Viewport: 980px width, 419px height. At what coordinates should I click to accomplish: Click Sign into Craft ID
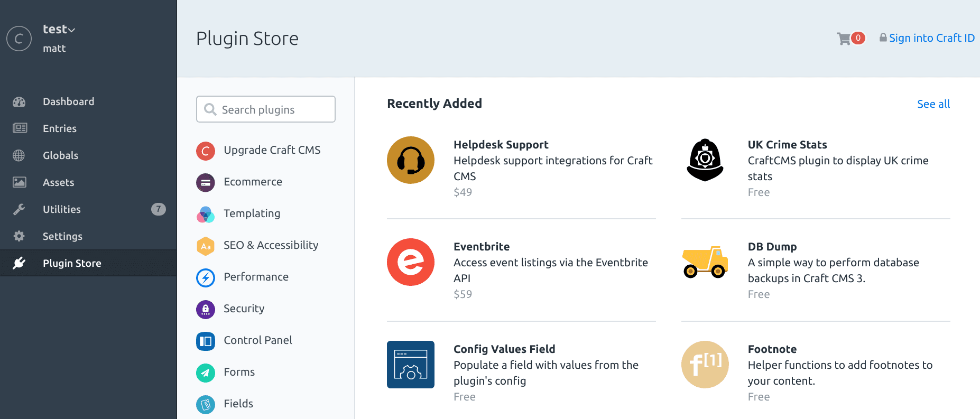pyautogui.click(x=931, y=38)
